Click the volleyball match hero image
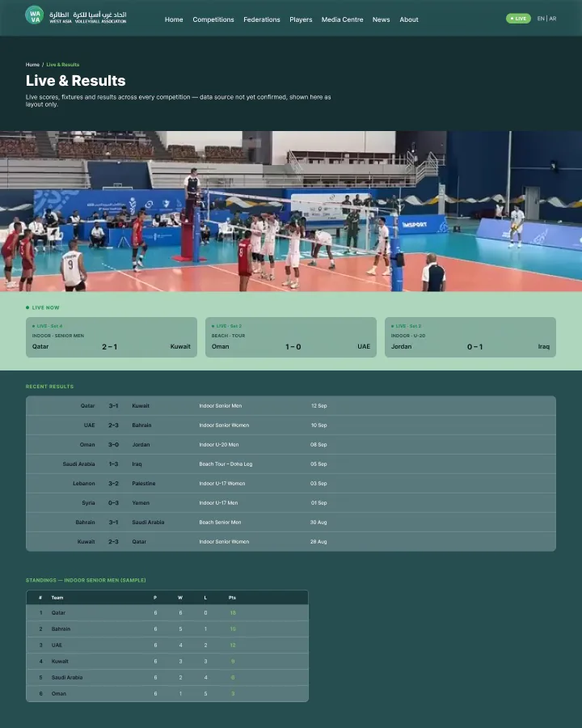582x728 pixels. coord(291,211)
